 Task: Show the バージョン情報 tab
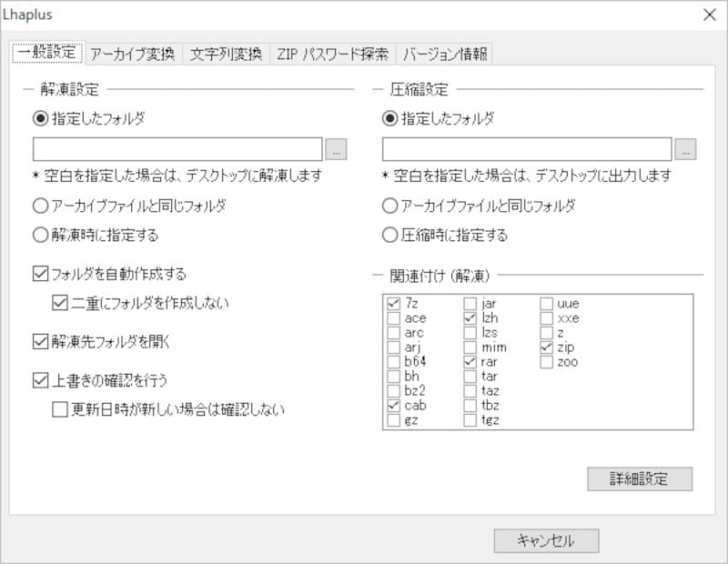(x=446, y=53)
